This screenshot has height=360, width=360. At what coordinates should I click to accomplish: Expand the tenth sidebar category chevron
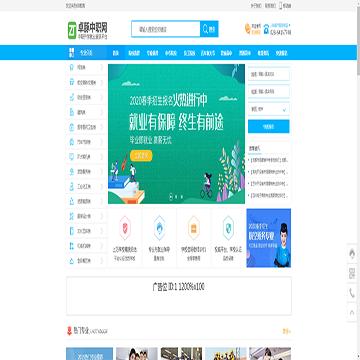[102, 201]
